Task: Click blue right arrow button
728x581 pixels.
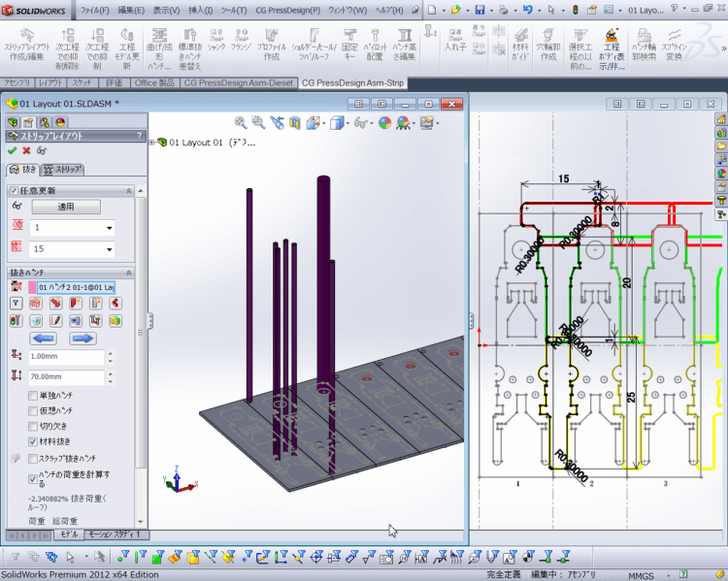Action: pyautogui.click(x=83, y=339)
